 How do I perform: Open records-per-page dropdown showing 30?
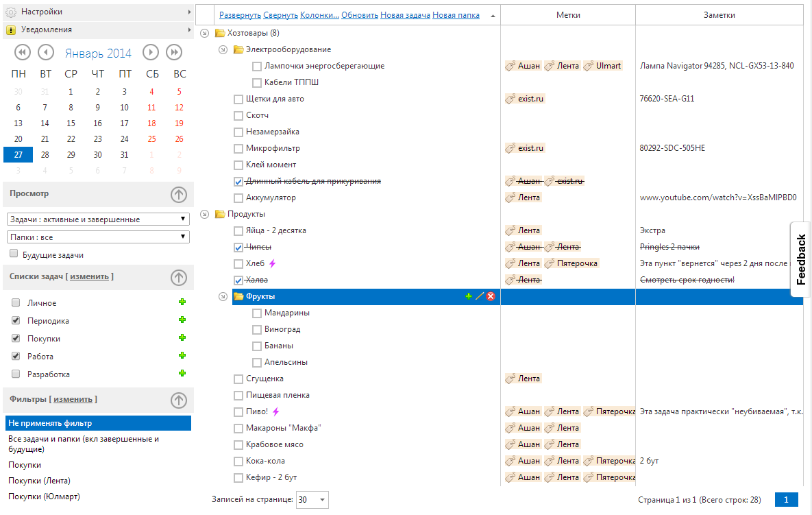click(312, 499)
